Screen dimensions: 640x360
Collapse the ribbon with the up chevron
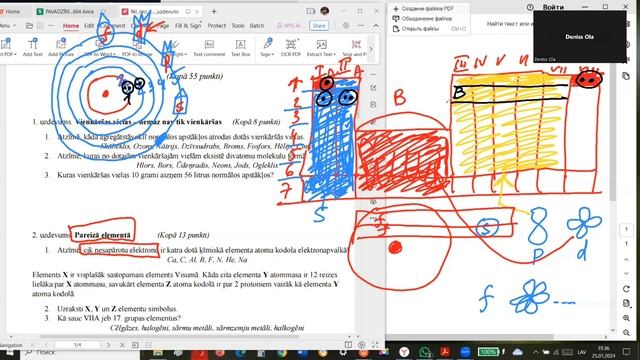coord(376,25)
